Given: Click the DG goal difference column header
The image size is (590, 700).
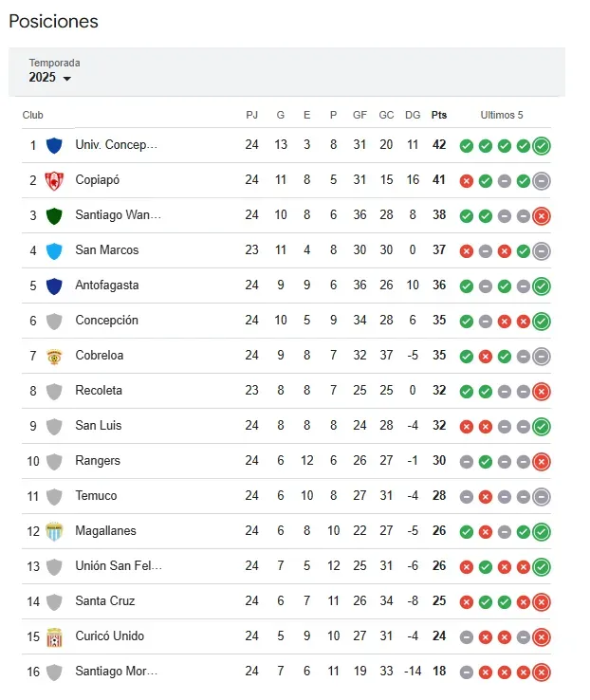Looking at the screenshot, I should (413, 115).
